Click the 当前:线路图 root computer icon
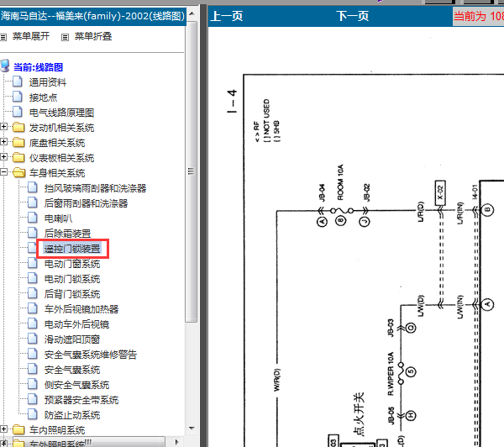The width and height of the screenshot is (504, 447). (5, 66)
